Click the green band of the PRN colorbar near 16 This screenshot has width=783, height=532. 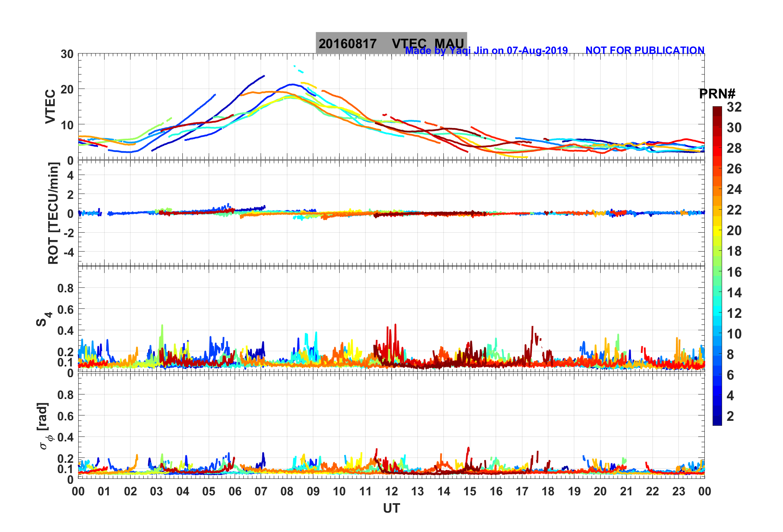pyautogui.click(x=717, y=272)
